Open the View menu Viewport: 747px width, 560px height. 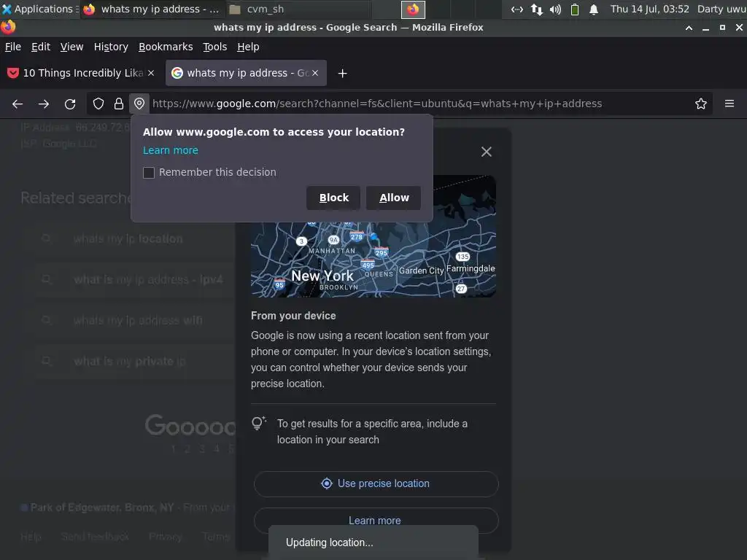[72, 47]
